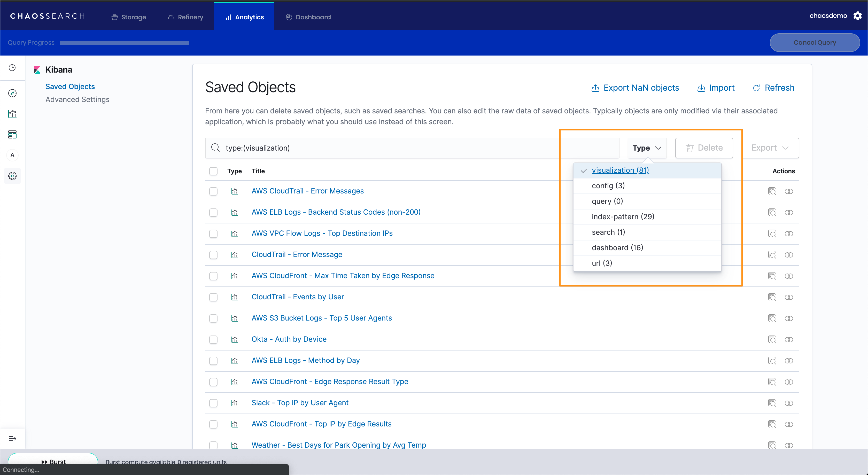
Task: Select the Okta - Auth by Device checkbox
Action: click(213, 340)
